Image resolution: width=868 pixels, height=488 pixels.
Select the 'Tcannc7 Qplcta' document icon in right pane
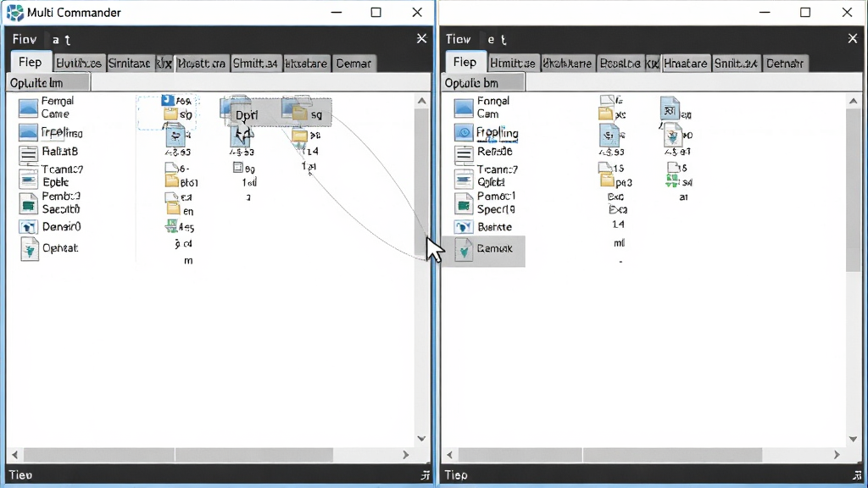tap(464, 179)
